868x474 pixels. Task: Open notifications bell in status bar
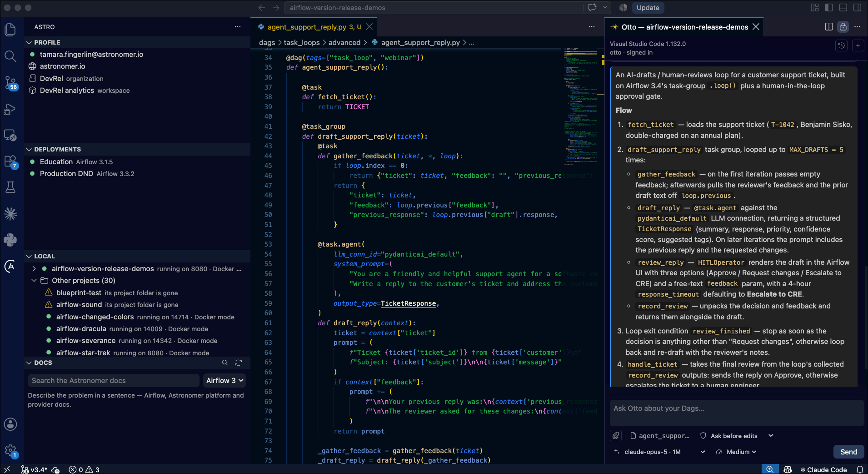(x=860, y=469)
